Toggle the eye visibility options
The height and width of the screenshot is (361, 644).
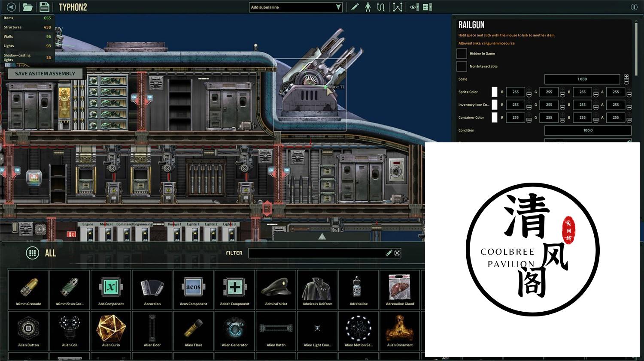click(x=413, y=7)
